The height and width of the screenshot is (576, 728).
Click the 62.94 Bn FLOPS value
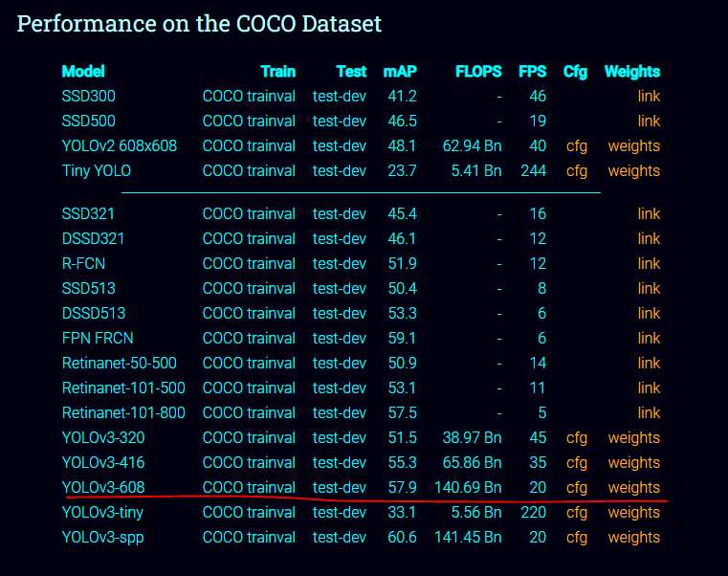coord(473,146)
